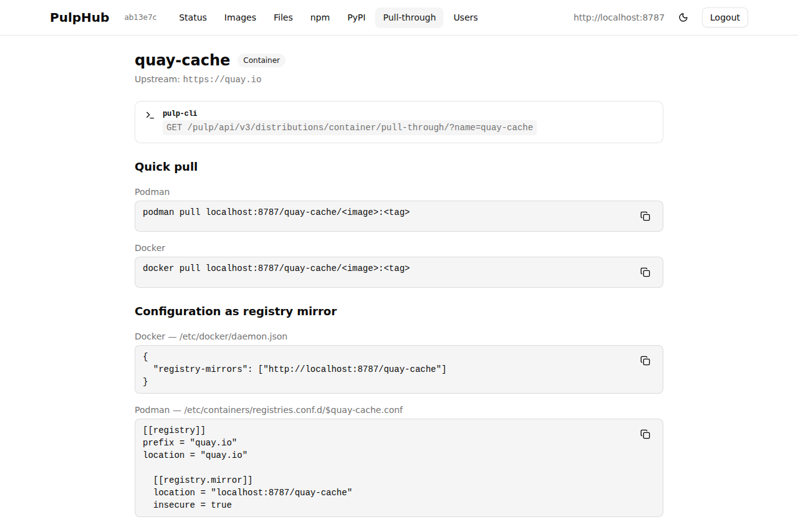The image size is (798, 532).
Task: Copy the Docker daemon.json mirror config
Action: point(645,361)
